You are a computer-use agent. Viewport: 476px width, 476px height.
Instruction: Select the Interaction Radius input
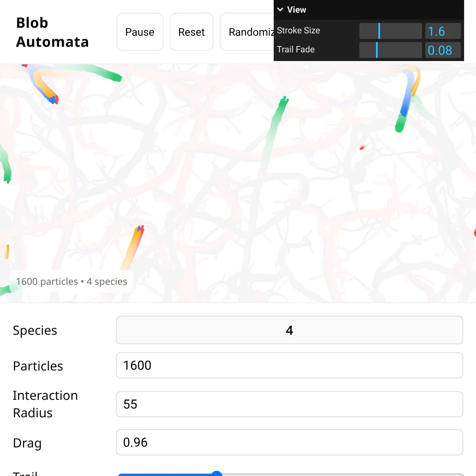[x=289, y=404]
